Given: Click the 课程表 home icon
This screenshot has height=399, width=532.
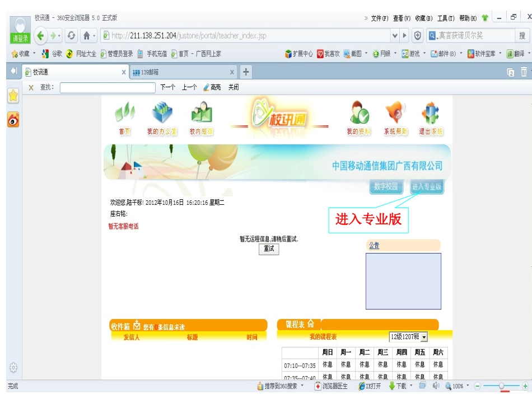Looking at the screenshot, I should click(310, 324).
